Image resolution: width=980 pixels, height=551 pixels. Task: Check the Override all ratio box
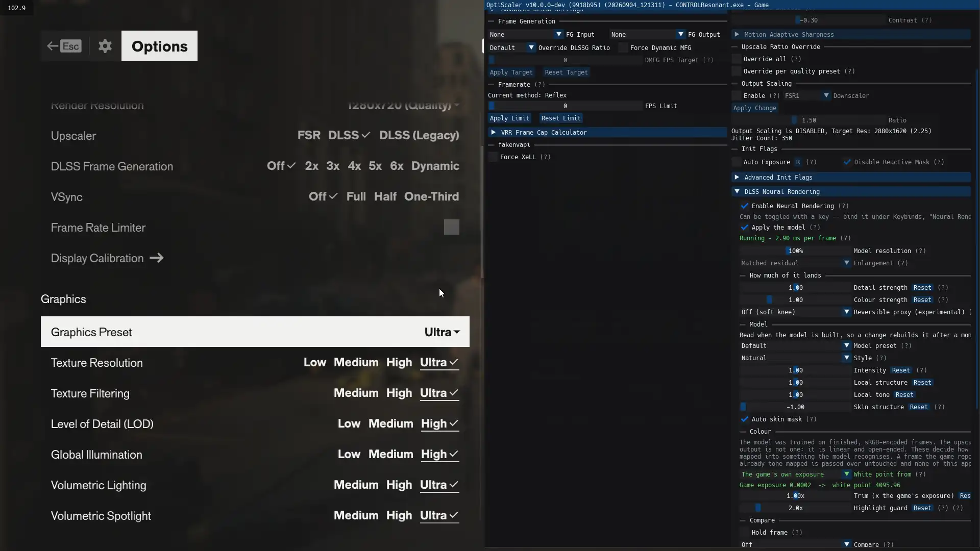click(737, 59)
